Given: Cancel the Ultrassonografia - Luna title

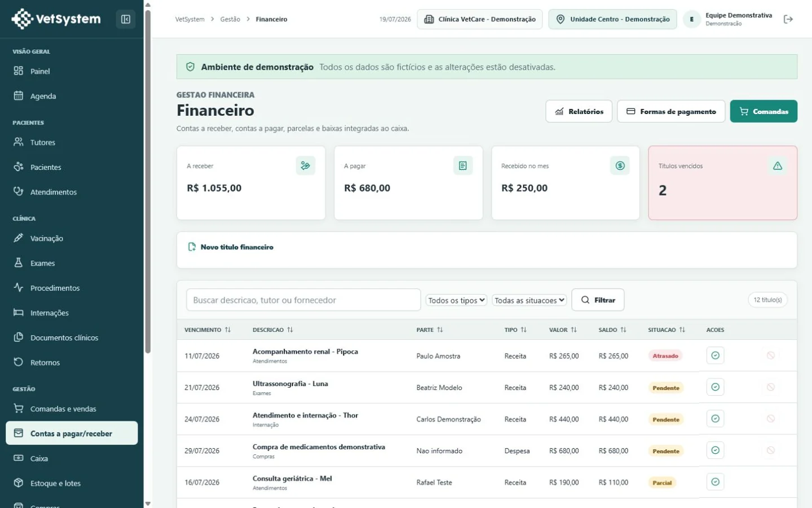Looking at the screenshot, I should [x=770, y=387].
